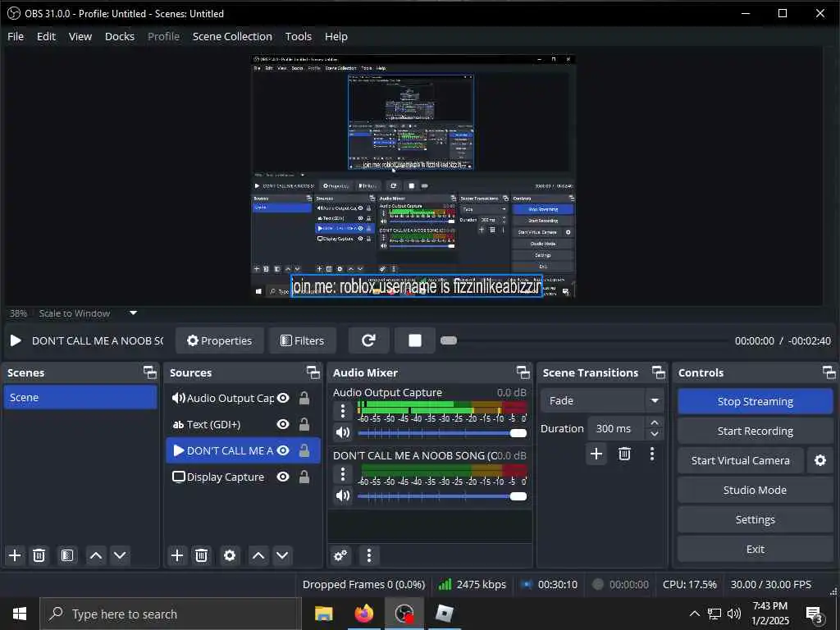Open scene filters icon in Scenes toolbar
This screenshot has height=630, width=840.
coord(67,555)
